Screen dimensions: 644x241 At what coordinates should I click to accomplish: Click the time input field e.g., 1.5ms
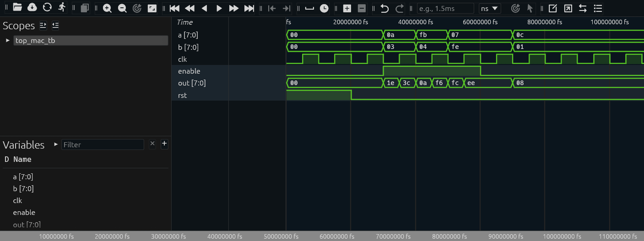coord(445,8)
